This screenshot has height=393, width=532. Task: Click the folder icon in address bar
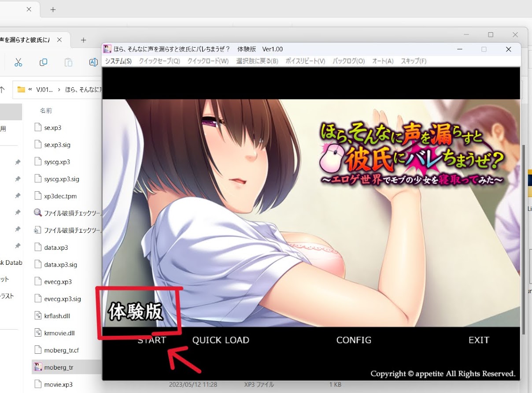(x=21, y=89)
